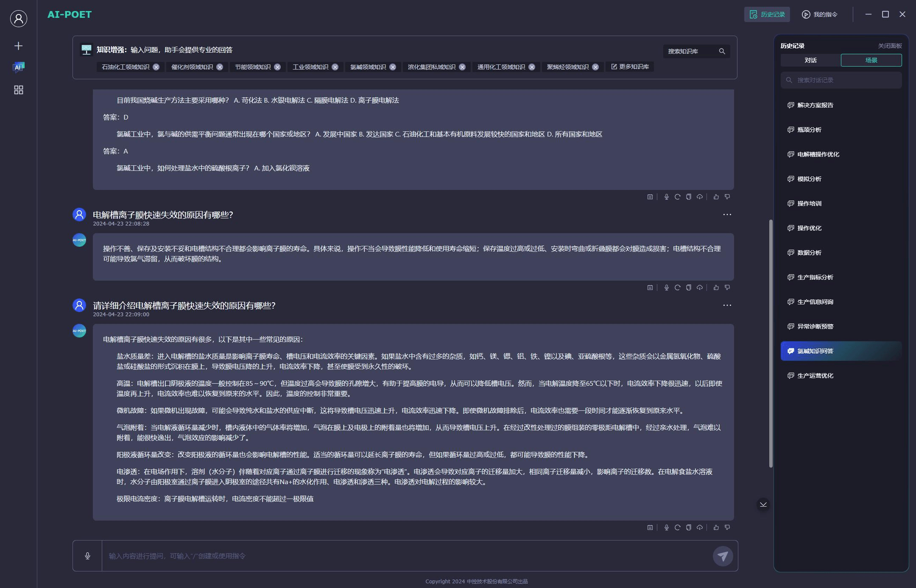Toggle the 历史记录 panel button
The height and width of the screenshot is (588, 916).
767,14
